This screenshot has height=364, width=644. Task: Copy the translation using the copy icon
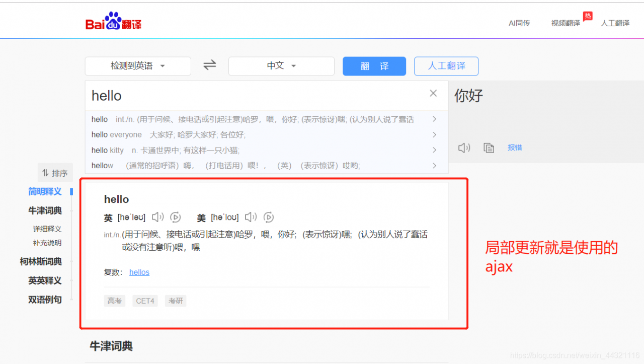[x=489, y=148]
